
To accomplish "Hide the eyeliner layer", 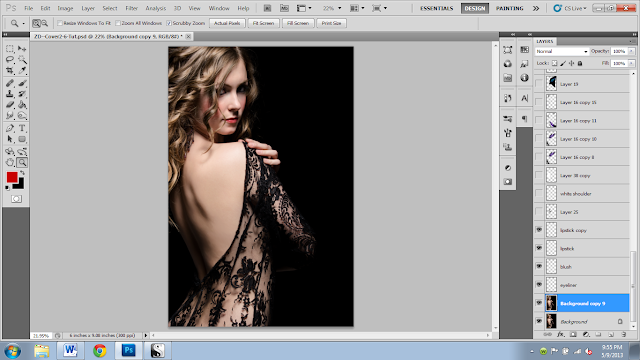I will click(539, 285).
